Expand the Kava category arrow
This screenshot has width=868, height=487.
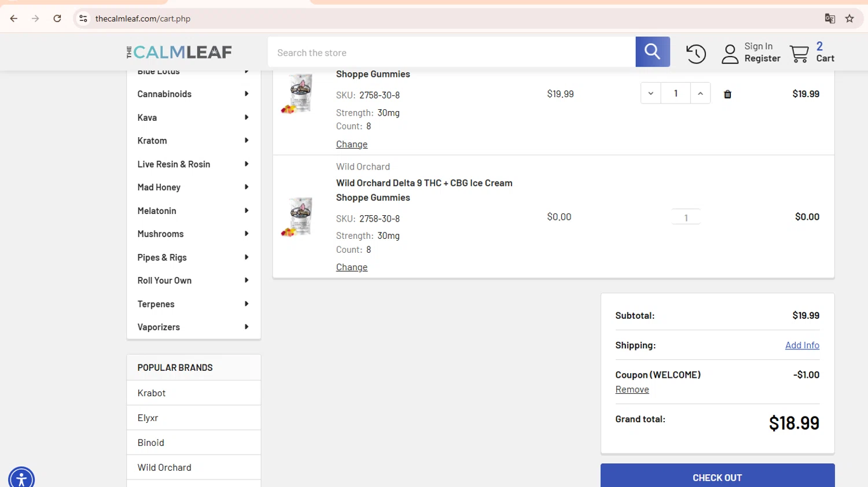(247, 117)
